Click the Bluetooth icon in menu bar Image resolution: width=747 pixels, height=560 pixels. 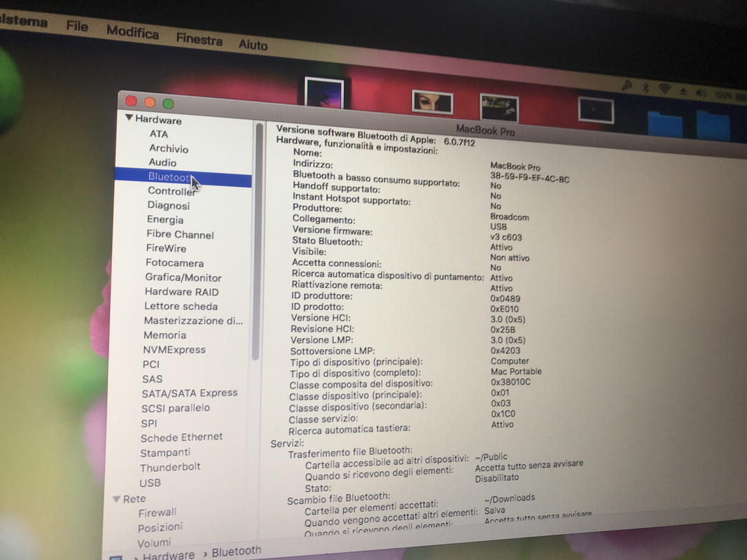tap(645, 87)
